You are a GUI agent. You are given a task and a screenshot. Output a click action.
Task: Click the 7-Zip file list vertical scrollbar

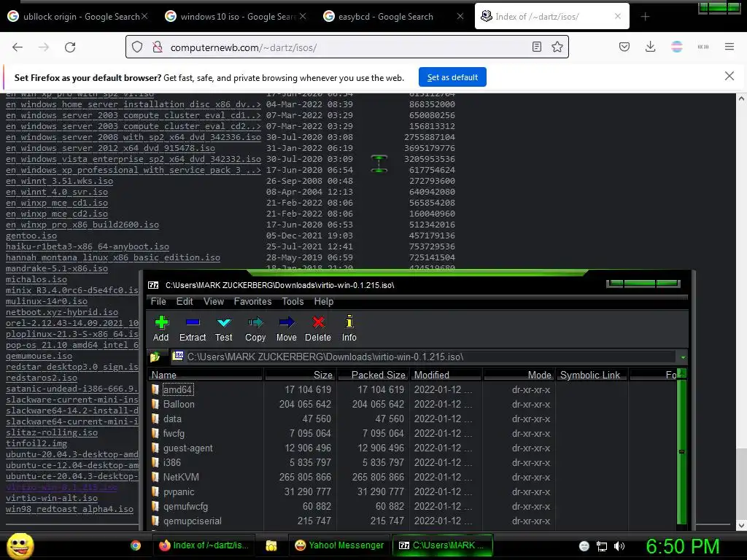[682, 451]
